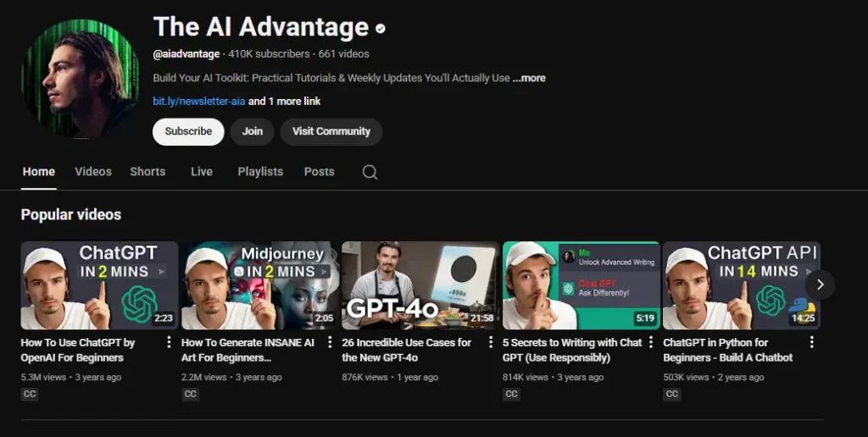Expand the channel description with ...more

[529, 78]
